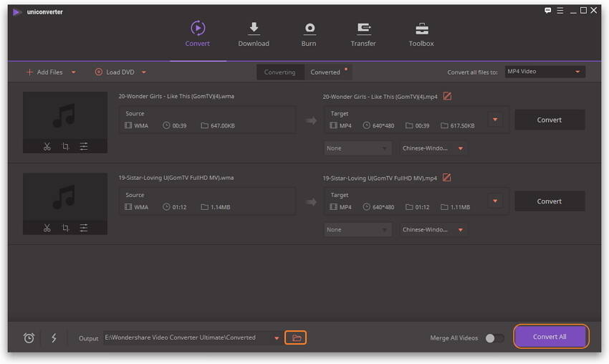Convert the Wonder Girls file
Viewport: 609px width, 364px height.
tap(550, 120)
